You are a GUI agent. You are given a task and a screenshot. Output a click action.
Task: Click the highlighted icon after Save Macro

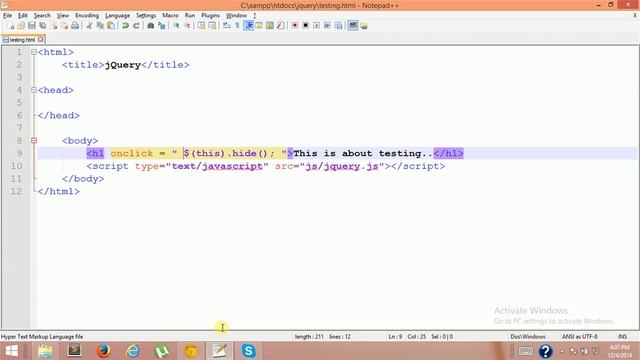[x=353, y=26]
